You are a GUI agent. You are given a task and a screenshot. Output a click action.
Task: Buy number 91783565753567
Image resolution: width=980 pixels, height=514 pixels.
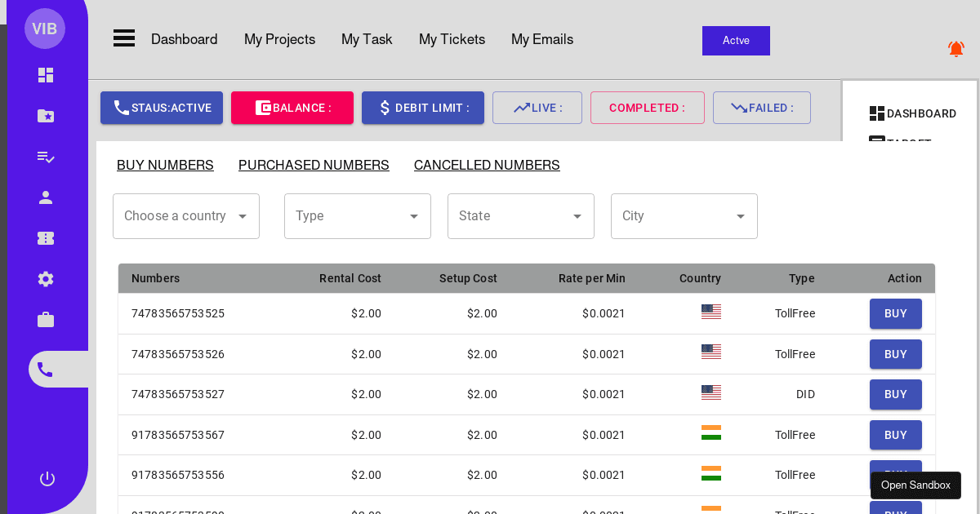click(896, 435)
